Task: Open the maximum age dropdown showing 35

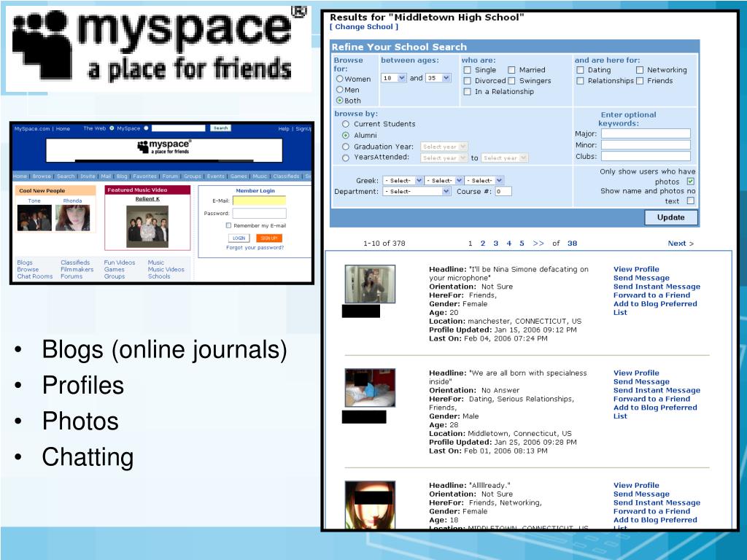Action: 438,78
